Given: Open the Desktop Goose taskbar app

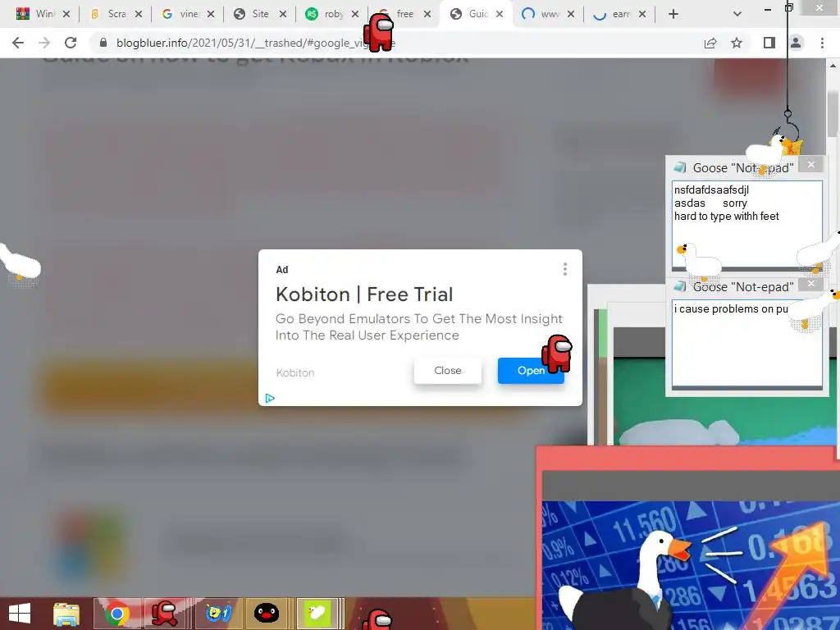Looking at the screenshot, I should pos(317,613).
